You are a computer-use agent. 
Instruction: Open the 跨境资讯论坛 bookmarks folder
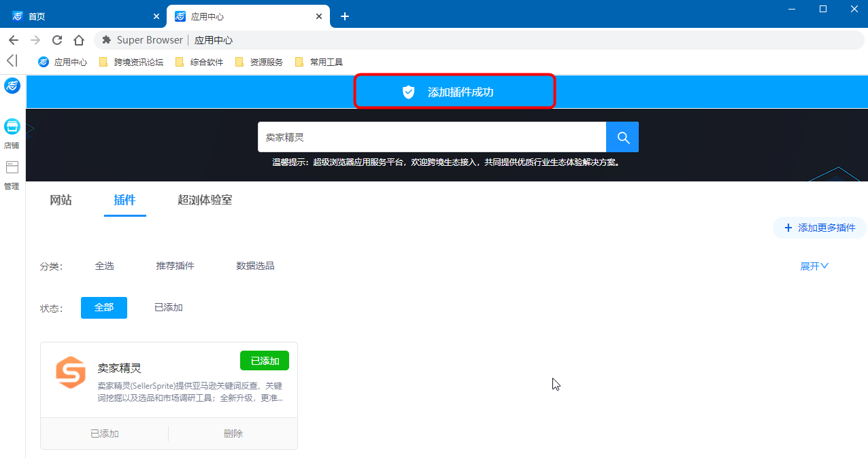(x=140, y=61)
